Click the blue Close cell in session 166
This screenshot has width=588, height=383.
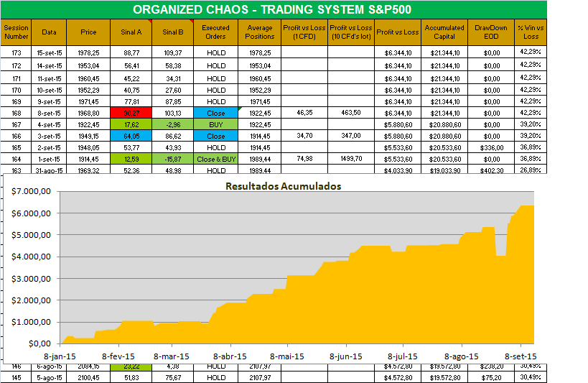216,136
